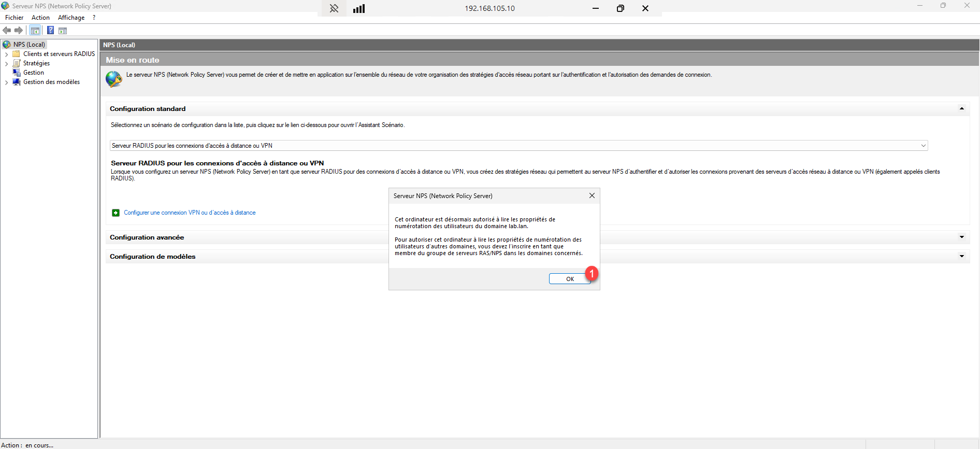Select the Gestion node icon

17,73
